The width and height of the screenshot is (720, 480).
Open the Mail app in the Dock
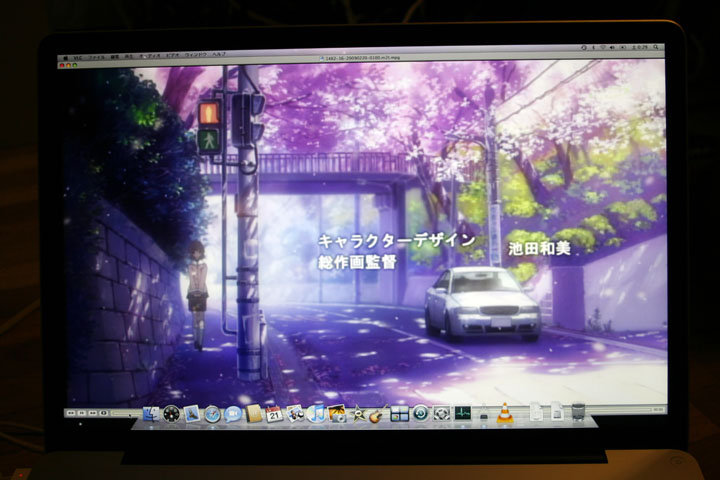click(x=192, y=414)
